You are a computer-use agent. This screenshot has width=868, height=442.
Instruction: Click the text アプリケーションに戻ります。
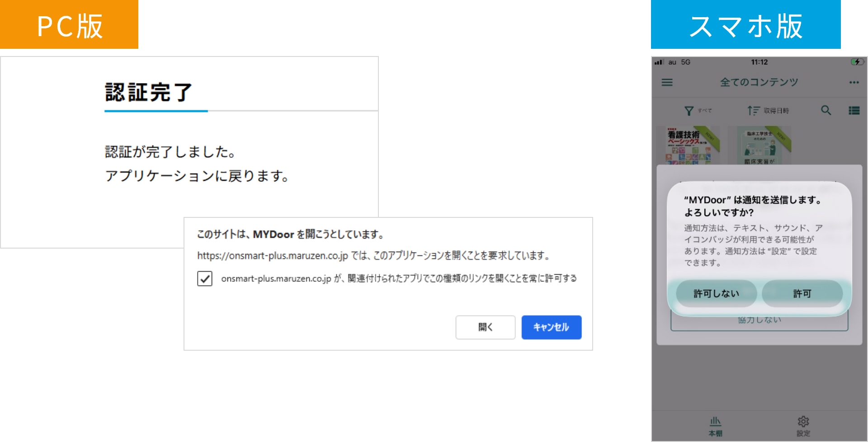click(197, 176)
